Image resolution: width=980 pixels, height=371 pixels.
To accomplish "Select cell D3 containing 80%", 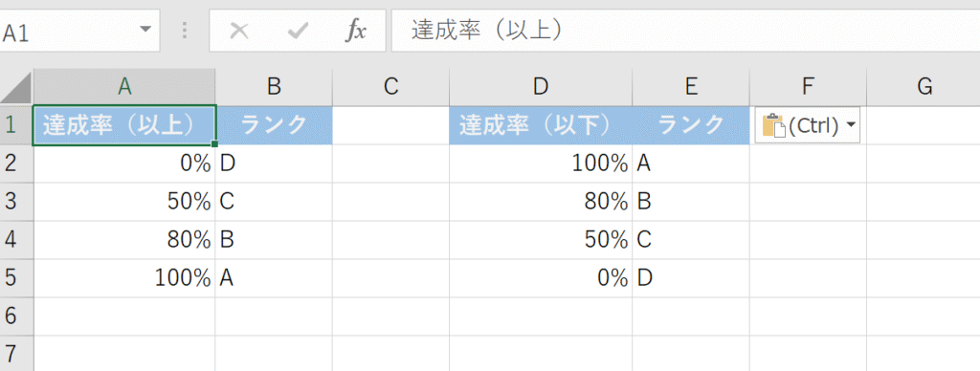I will point(541,202).
